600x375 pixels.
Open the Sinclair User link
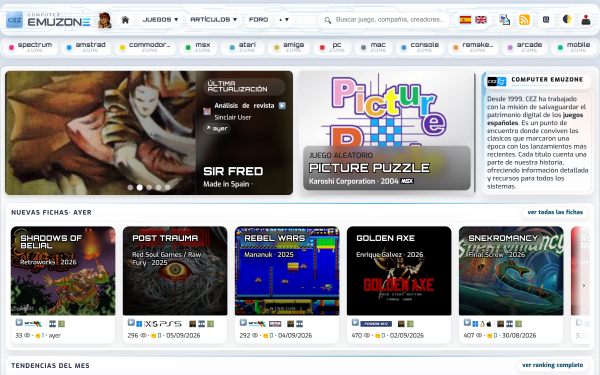pyautogui.click(x=233, y=117)
